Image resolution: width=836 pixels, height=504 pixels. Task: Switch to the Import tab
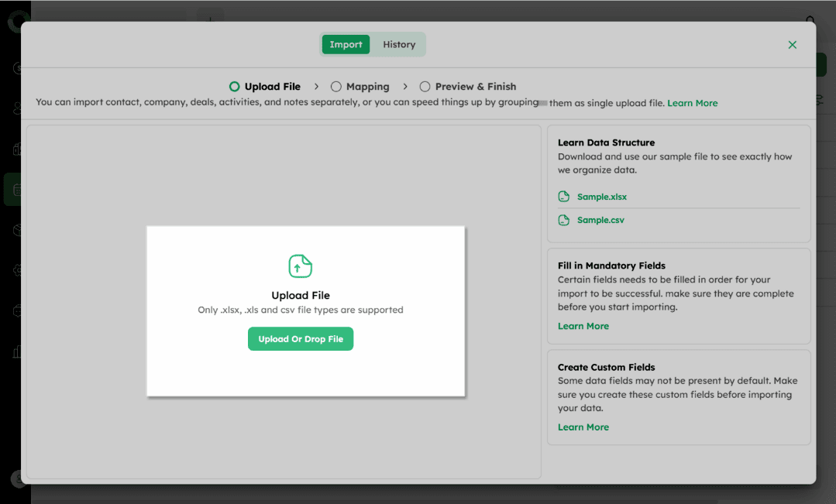tap(346, 45)
